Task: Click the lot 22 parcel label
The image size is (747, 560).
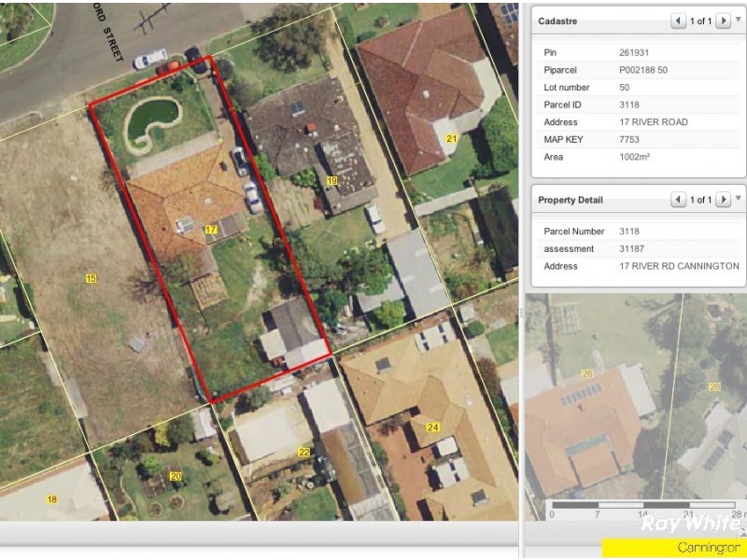Action: pos(303,452)
